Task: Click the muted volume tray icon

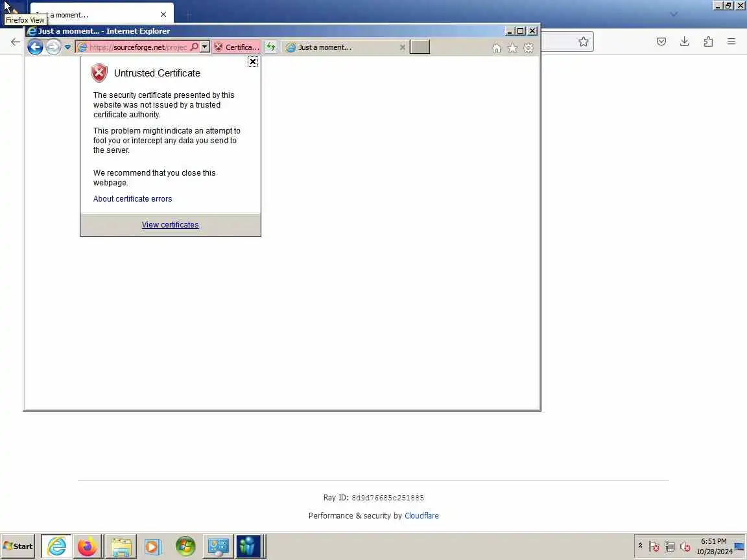Action: click(685, 547)
